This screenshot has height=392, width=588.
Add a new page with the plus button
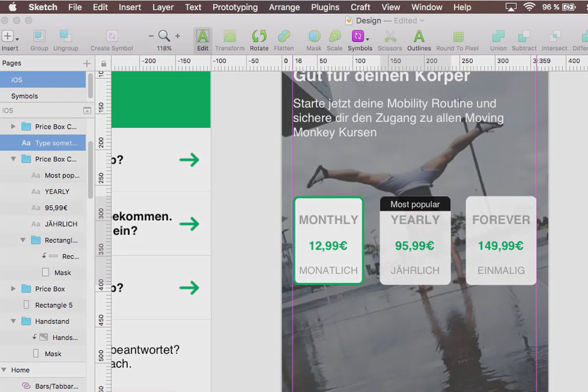click(87, 63)
